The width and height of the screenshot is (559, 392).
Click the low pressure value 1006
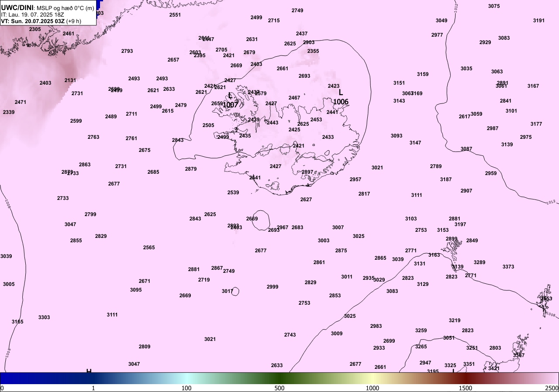pos(341,102)
